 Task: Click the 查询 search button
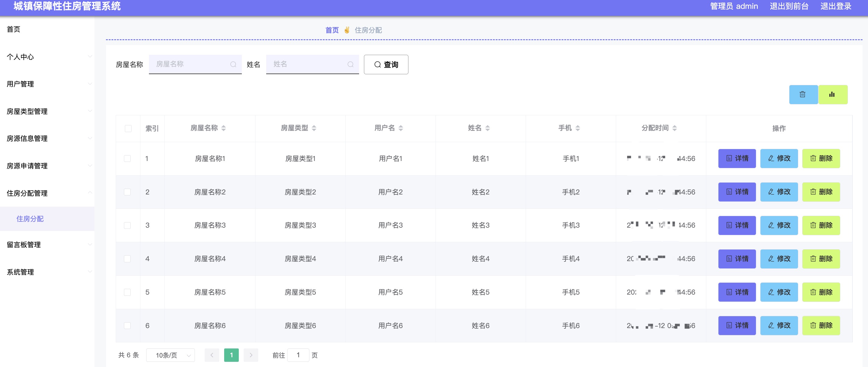coord(386,64)
